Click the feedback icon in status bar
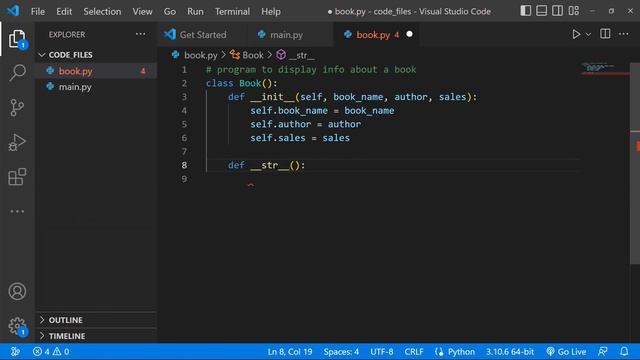Screen dimensions: 640x360 602,351
